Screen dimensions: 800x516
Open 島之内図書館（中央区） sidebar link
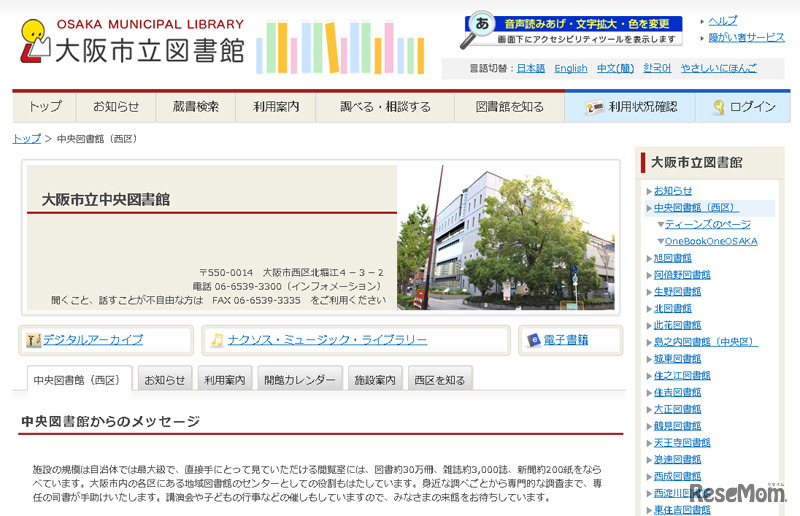coord(706,342)
